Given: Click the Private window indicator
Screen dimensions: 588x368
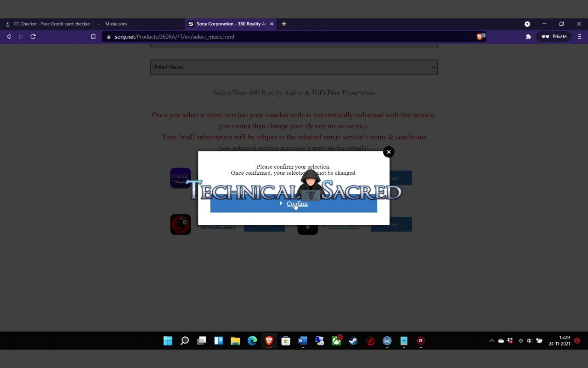Looking at the screenshot, I should click(x=554, y=37).
